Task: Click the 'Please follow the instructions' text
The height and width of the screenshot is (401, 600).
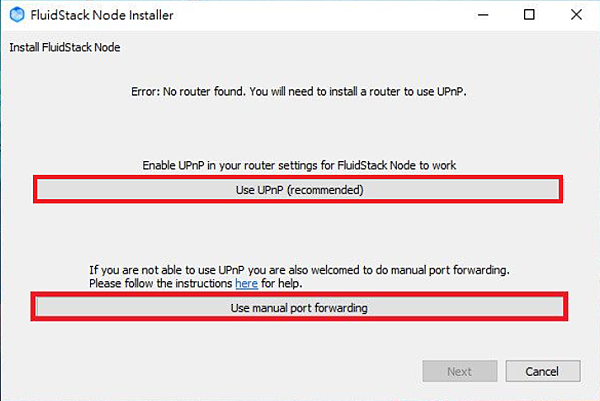Action: pyautogui.click(x=161, y=284)
